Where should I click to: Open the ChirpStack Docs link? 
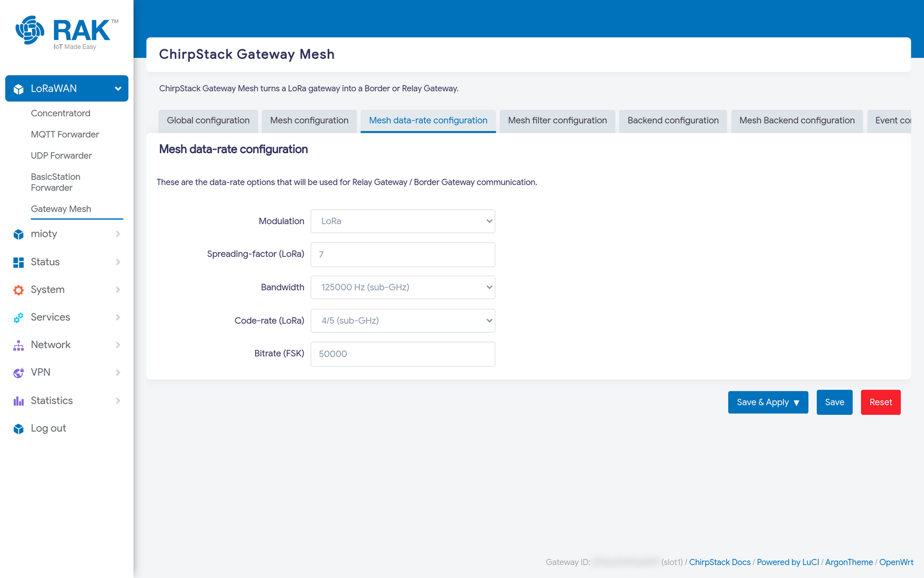coord(719,562)
